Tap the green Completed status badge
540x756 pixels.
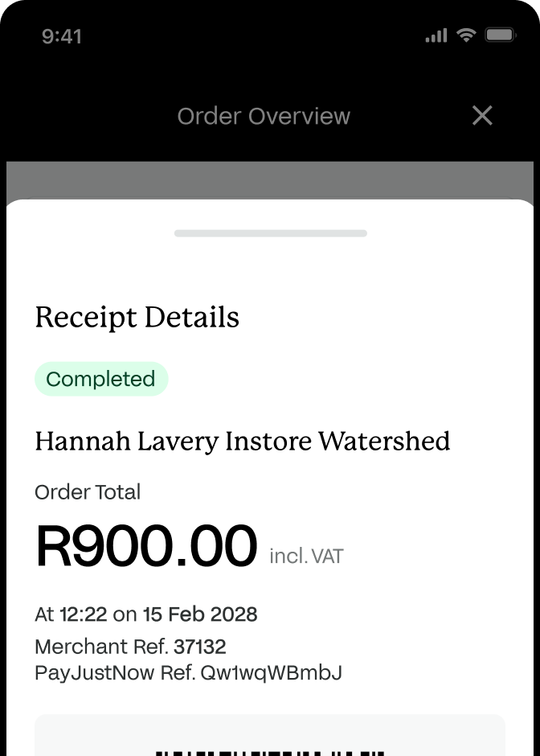(x=101, y=379)
